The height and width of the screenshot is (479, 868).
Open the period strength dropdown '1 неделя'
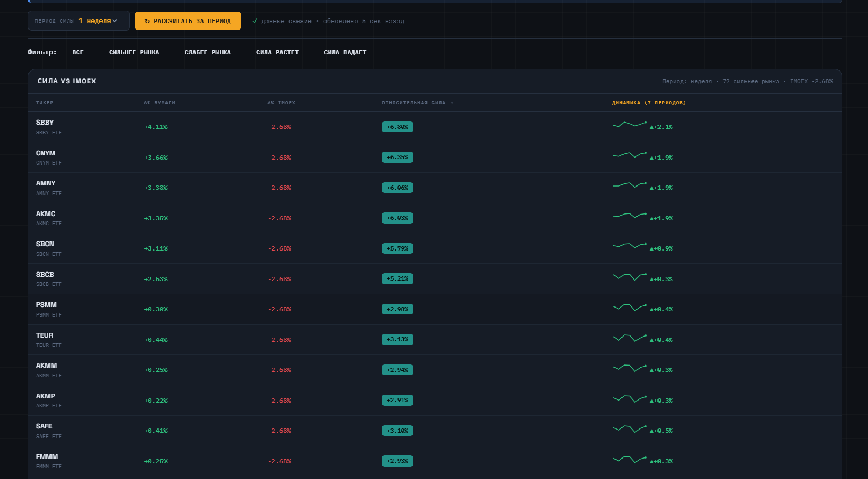[x=79, y=21]
